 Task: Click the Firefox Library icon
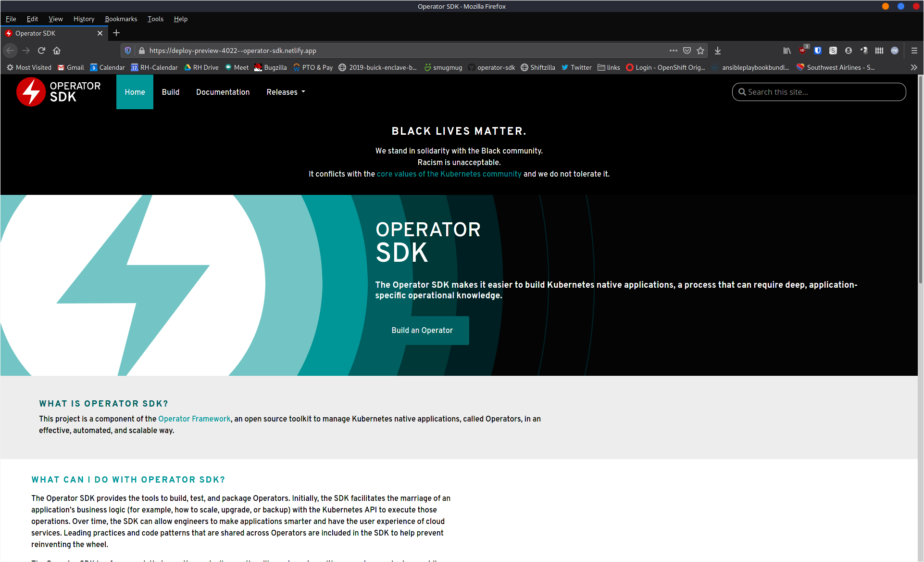pyautogui.click(x=787, y=51)
